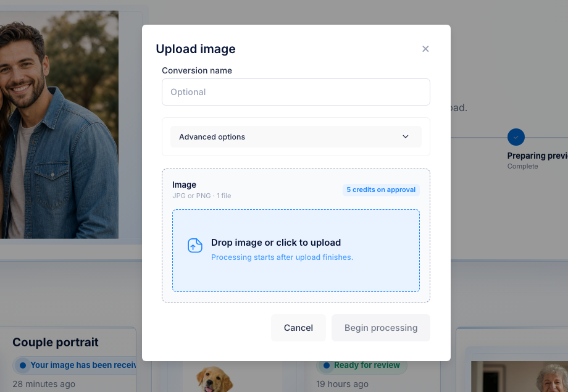Click the 'JPG or PNG · 1 file' hint

202,196
